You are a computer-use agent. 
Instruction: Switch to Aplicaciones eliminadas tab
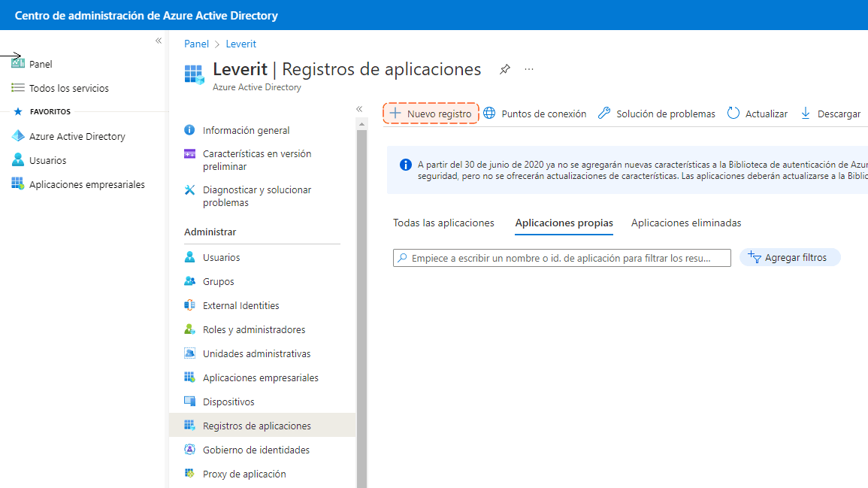click(x=686, y=223)
